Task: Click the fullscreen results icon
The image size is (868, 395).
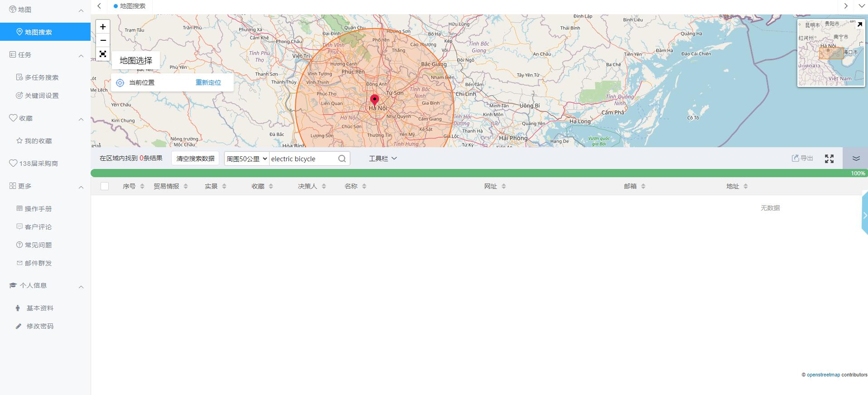Action: [829, 159]
